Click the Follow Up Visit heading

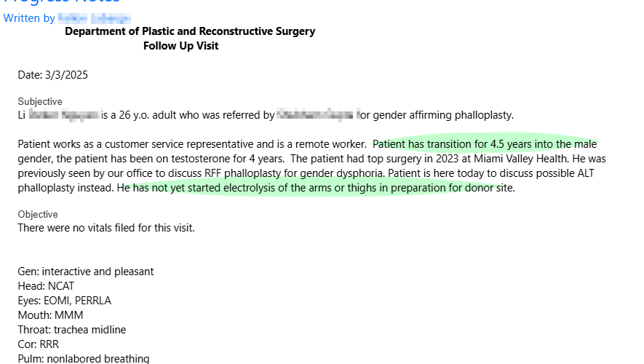[180, 46]
